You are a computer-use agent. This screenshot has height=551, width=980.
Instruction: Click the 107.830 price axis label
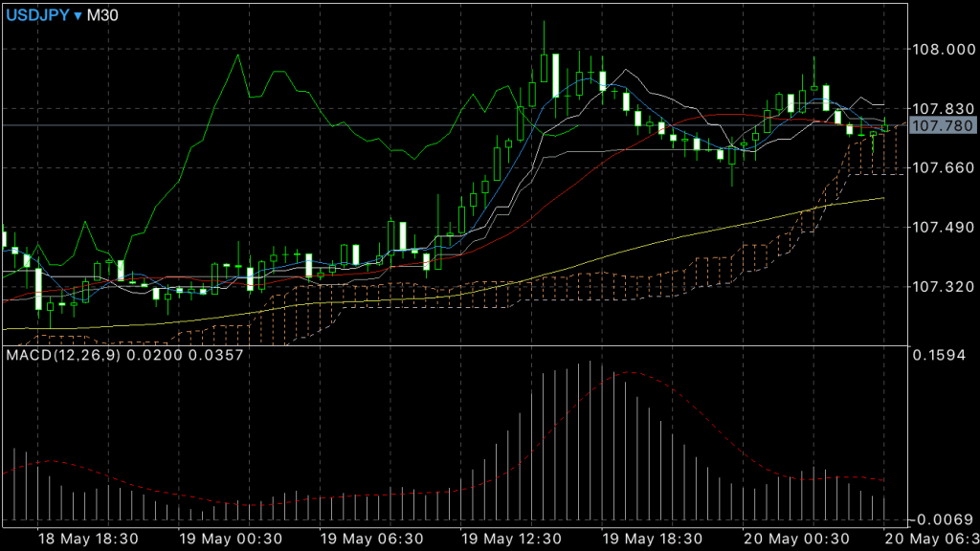pyautogui.click(x=944, y=109)
